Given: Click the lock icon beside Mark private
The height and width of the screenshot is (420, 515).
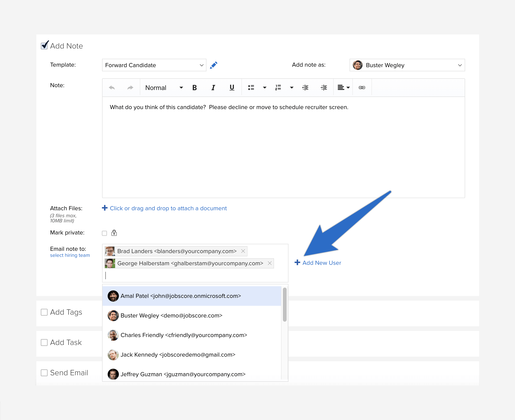Looking at the screenshot, I should point(114,233).
